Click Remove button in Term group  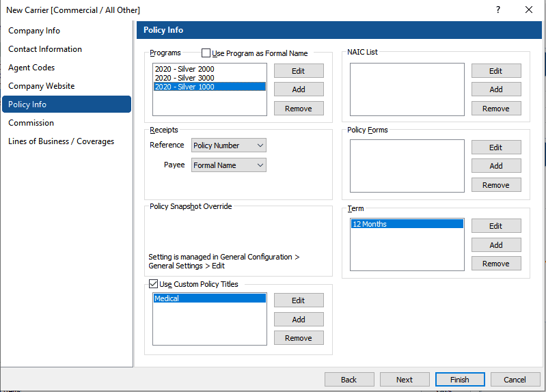click(496, 264)
